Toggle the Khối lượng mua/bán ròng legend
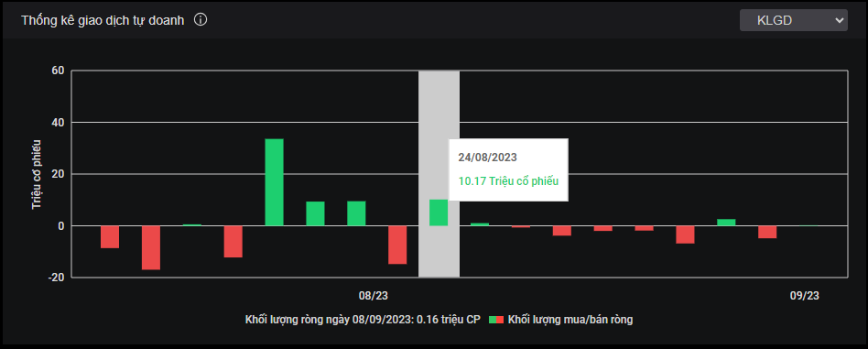 (x=560, y=320)
